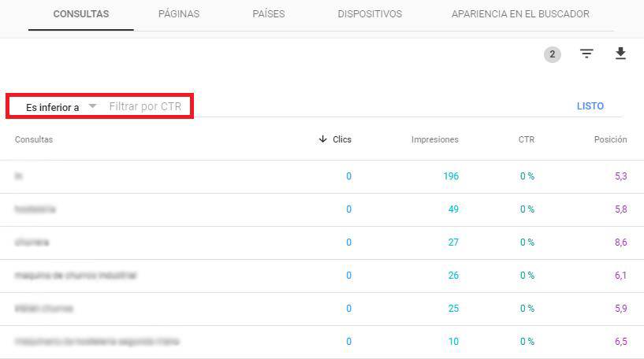This screenshot has width=644, height=359.
Task: Open the filter rows icon
Action: (586, 54)
